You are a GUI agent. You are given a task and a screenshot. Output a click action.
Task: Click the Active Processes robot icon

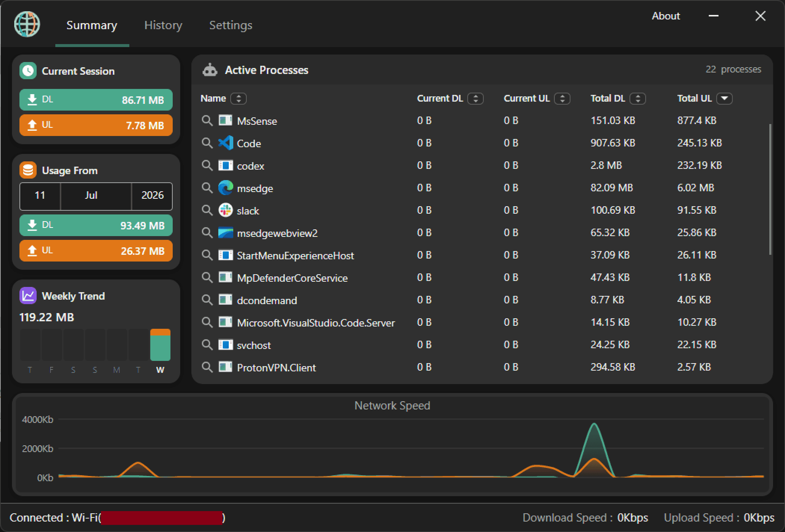[x=210, y=70]
